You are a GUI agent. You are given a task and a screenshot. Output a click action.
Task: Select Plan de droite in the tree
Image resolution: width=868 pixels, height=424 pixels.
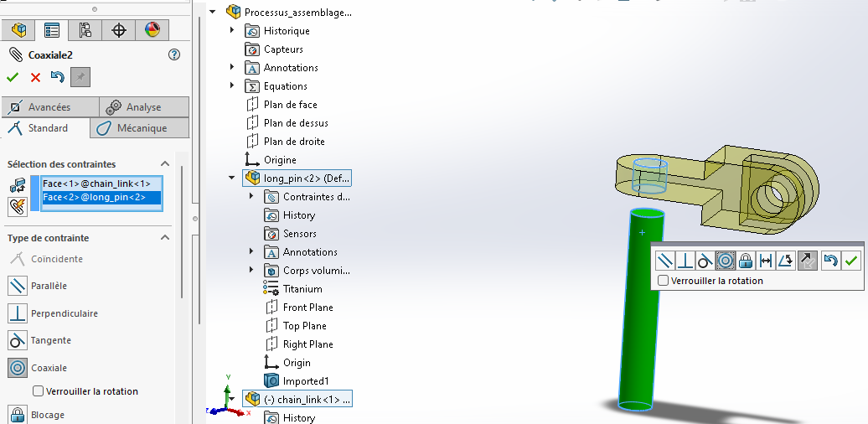tap(285, 141)
